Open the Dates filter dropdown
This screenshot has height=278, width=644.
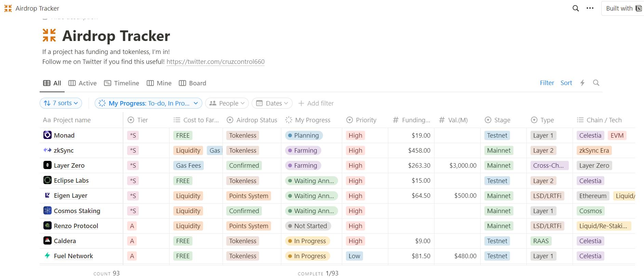[272, 103]
